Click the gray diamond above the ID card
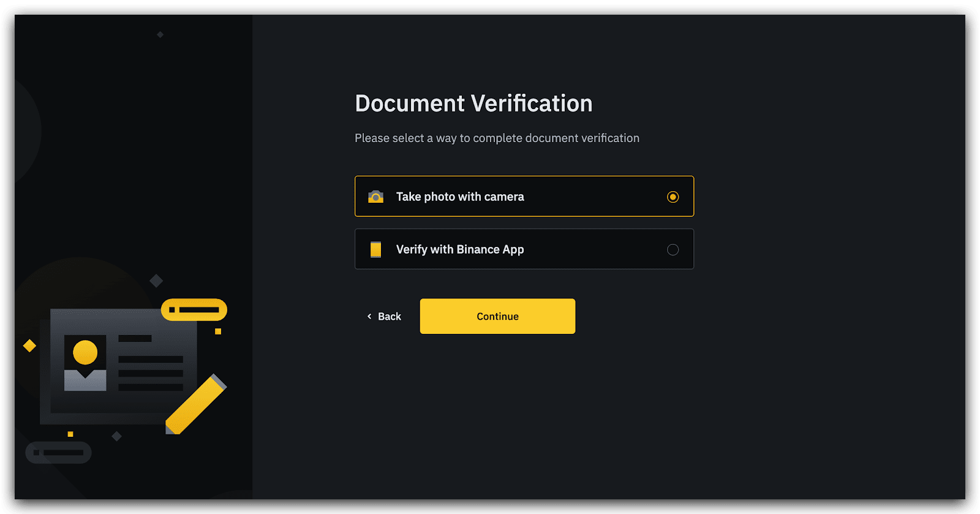 156,281
